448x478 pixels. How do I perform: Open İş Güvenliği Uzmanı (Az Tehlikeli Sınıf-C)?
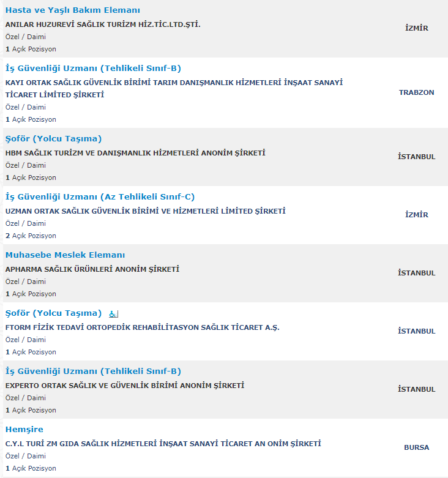pyautogui.click(x=100, y=197)
